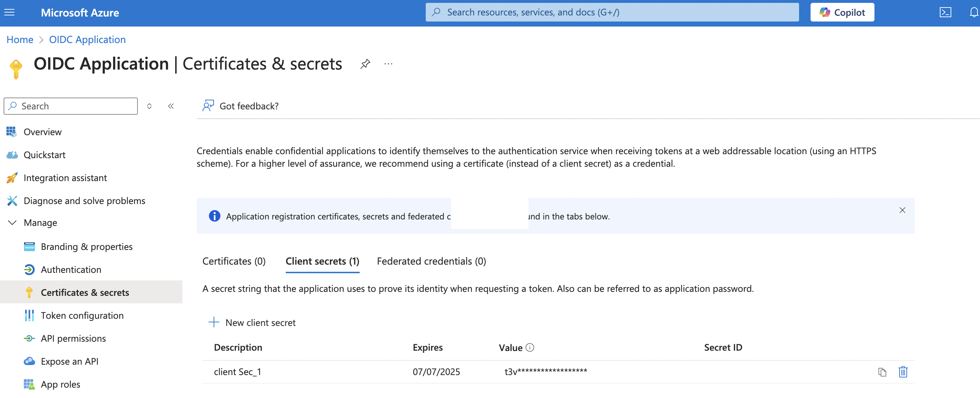This screenshot has width=980, height=398.
Task: Open the more options ellipsis menu
Action: pos(388,63)
